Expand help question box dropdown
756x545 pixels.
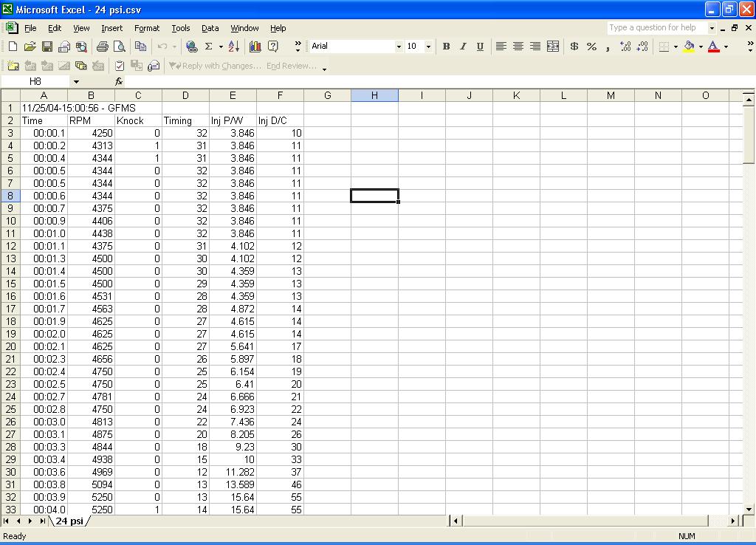pyautogui.click(x=712, y=28)
